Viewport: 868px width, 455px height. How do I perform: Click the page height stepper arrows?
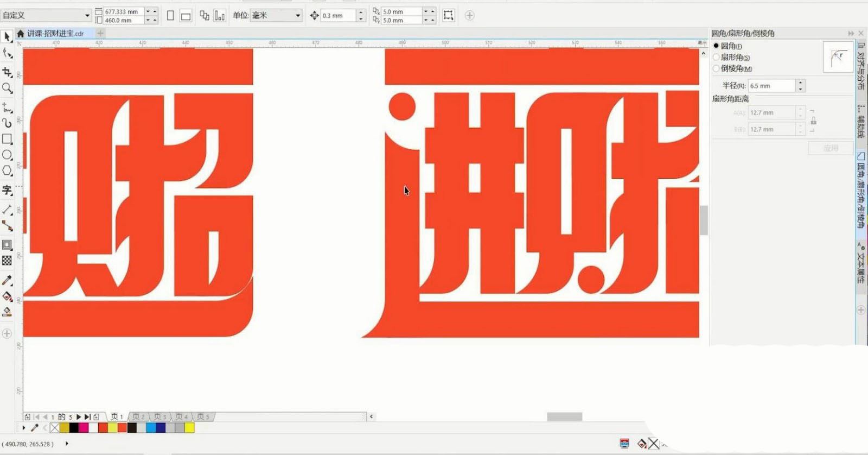[151, 20]
